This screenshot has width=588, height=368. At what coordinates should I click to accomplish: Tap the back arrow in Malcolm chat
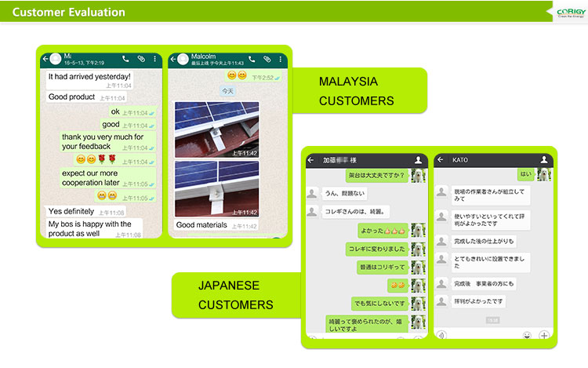click(x=173, y=60)
